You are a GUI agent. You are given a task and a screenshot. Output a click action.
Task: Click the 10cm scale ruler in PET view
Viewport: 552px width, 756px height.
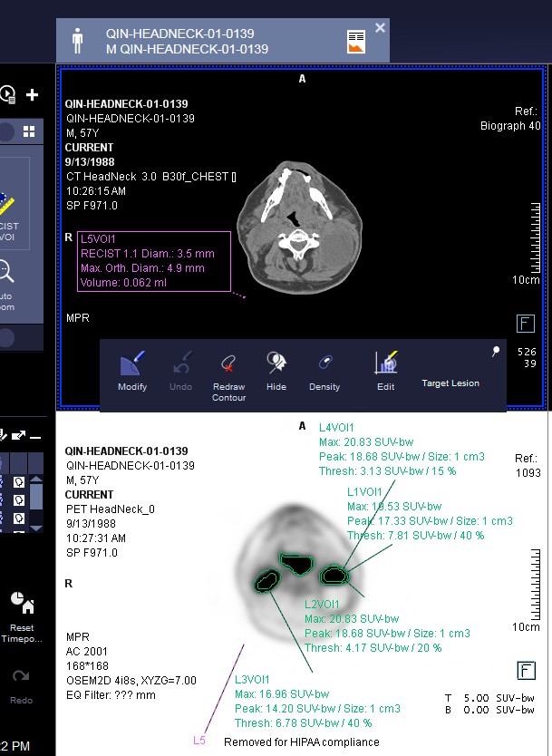[x=534, y=586]
